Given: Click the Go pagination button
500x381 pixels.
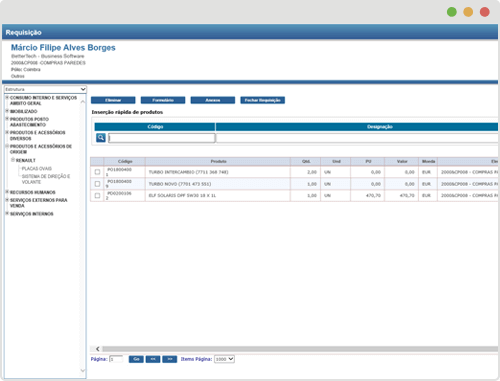Looking at the screenshot, I should 136,359.
